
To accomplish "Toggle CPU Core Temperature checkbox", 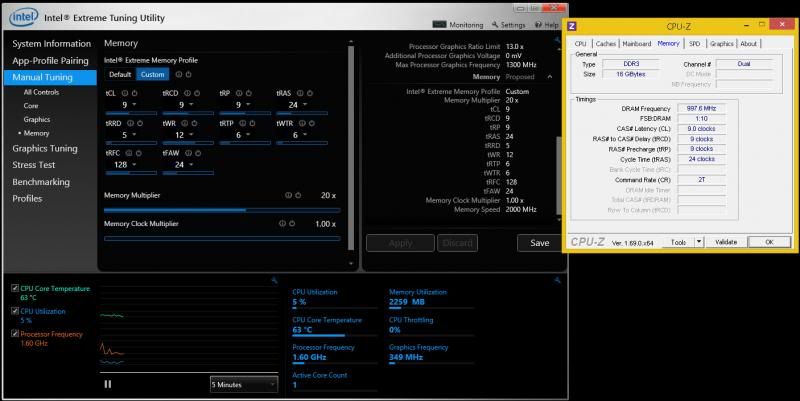I will 15,288.
